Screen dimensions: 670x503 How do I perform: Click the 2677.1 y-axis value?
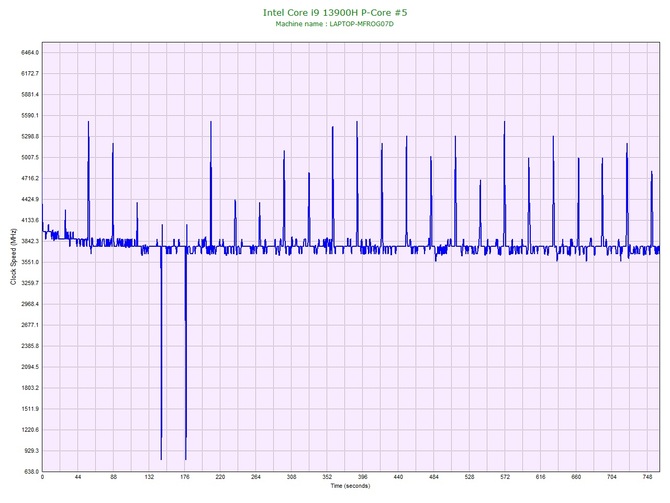(30, 325)
